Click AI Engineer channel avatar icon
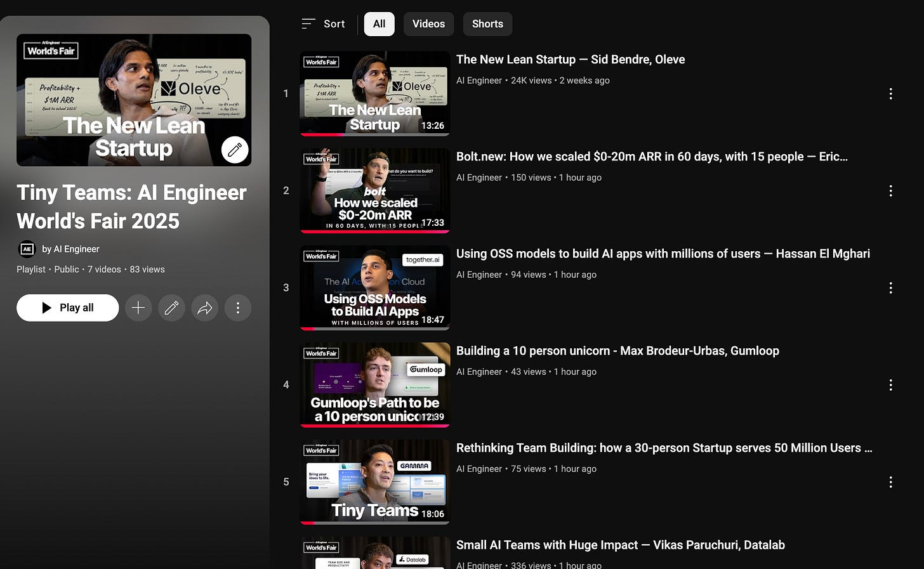Viewport: 924px width, 569px height. [27, 249]
